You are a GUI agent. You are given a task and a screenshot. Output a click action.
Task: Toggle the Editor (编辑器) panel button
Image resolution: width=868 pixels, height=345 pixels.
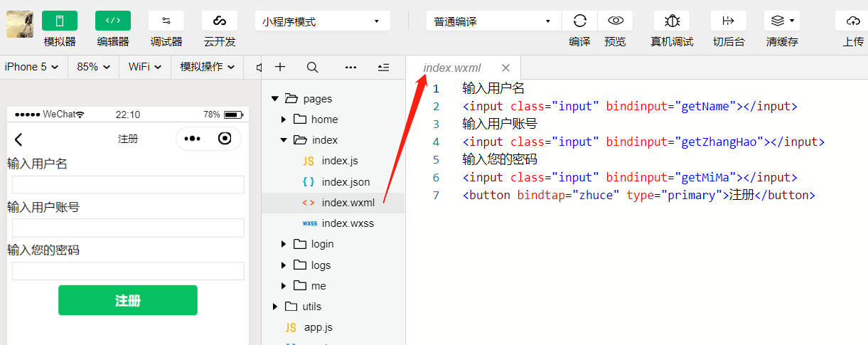(x=113, y=21)
